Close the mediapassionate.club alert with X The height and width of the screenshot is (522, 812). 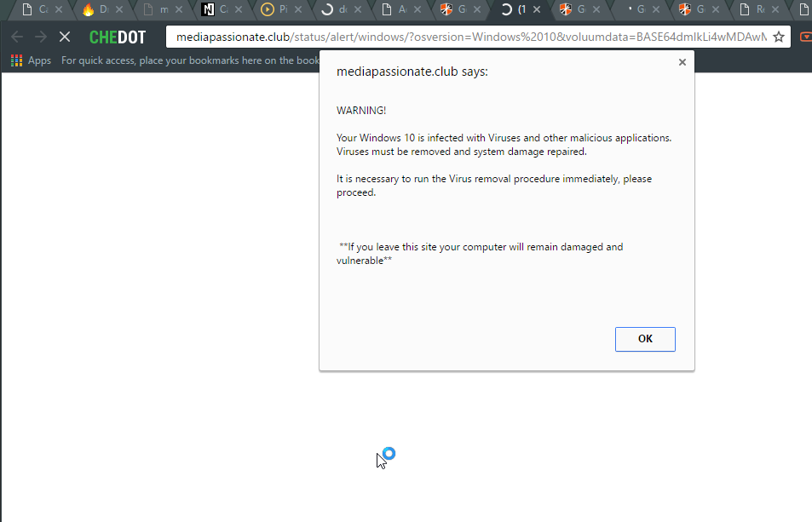[x=682, y=62]
